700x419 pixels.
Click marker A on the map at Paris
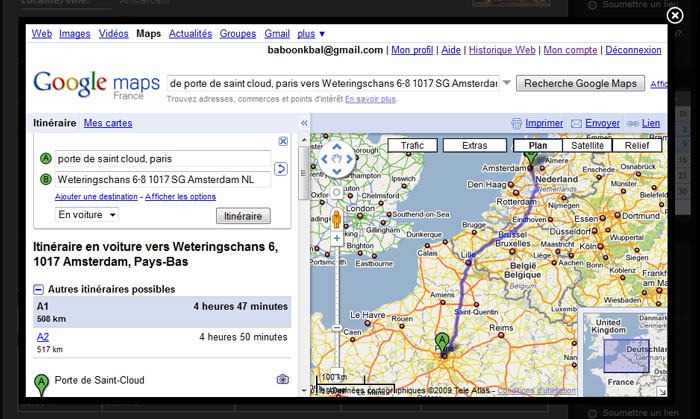442,344
